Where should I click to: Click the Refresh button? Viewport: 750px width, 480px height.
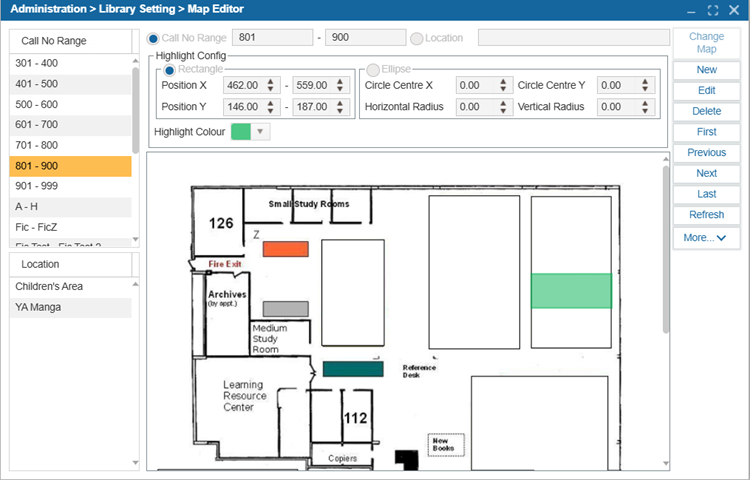pyautogui.click(x=706, y=215)
